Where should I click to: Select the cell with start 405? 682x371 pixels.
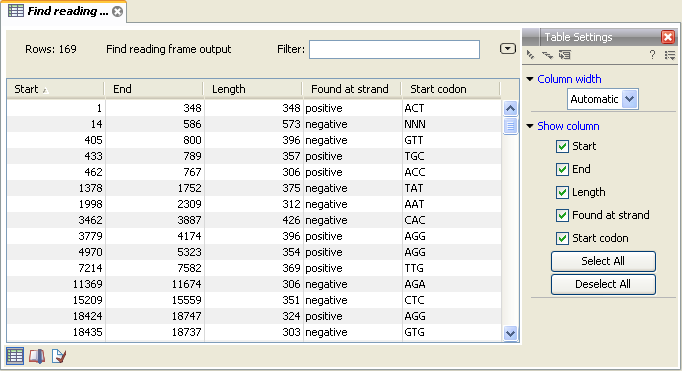tap(56, 140)
